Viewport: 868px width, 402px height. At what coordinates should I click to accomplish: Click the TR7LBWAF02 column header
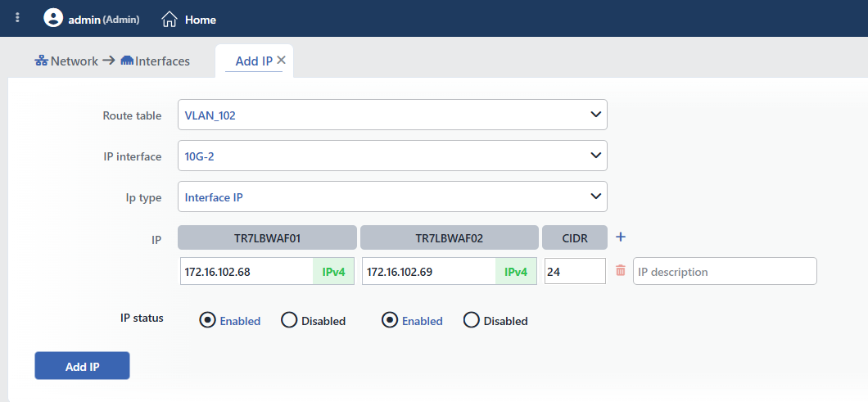pos(450,237)
